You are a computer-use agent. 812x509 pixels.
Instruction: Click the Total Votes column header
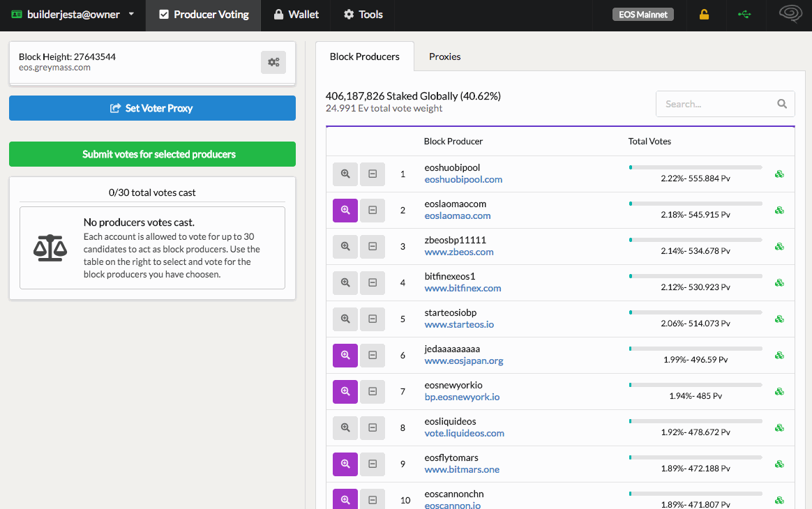coord(649,142)
